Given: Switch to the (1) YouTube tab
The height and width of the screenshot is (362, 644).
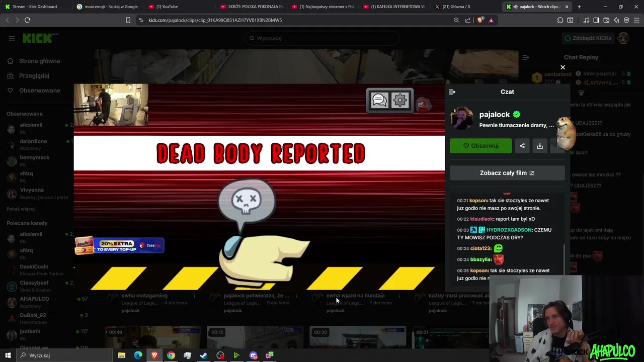Looking at the screenshot, I should [x=179, y=7].
